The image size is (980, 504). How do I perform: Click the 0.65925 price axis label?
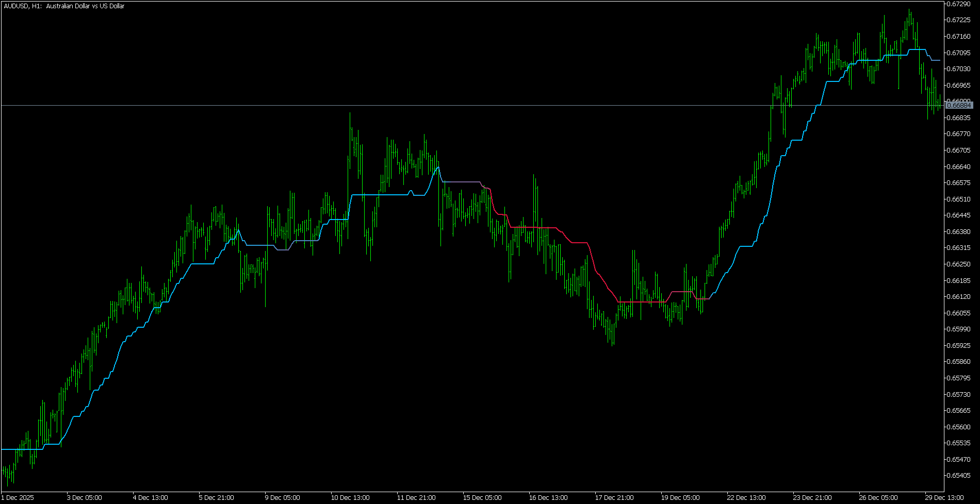click(959, 345)
